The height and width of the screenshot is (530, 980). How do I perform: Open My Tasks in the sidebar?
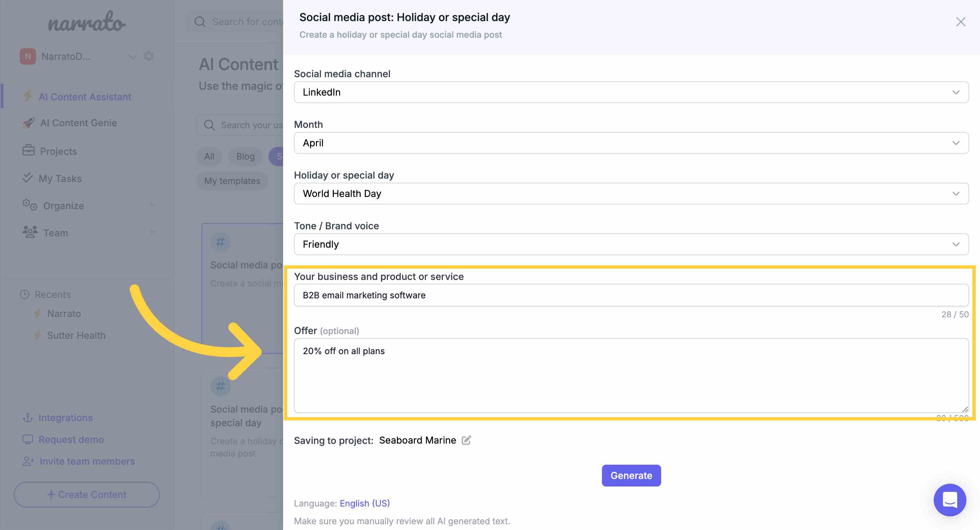click(60, 178)
